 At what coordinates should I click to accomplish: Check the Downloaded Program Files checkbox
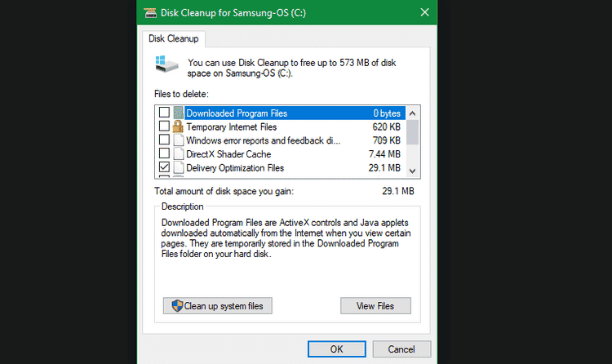[164, 113]
